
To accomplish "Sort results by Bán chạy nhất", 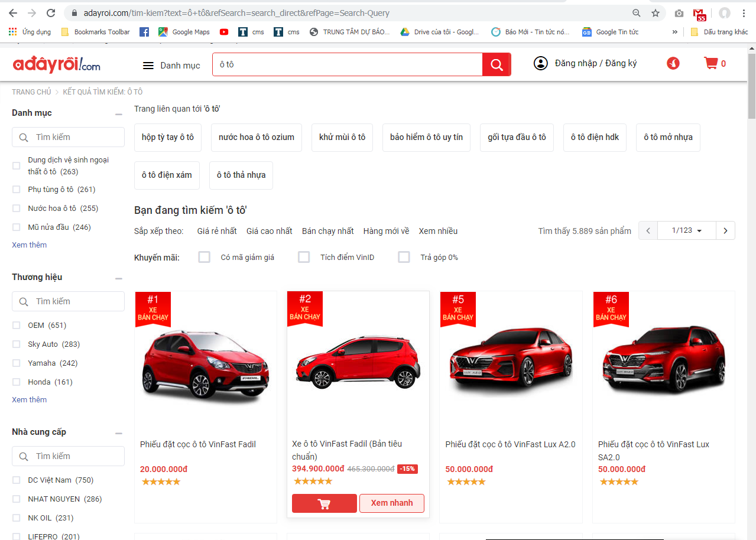I will click(x=327, y=231).
